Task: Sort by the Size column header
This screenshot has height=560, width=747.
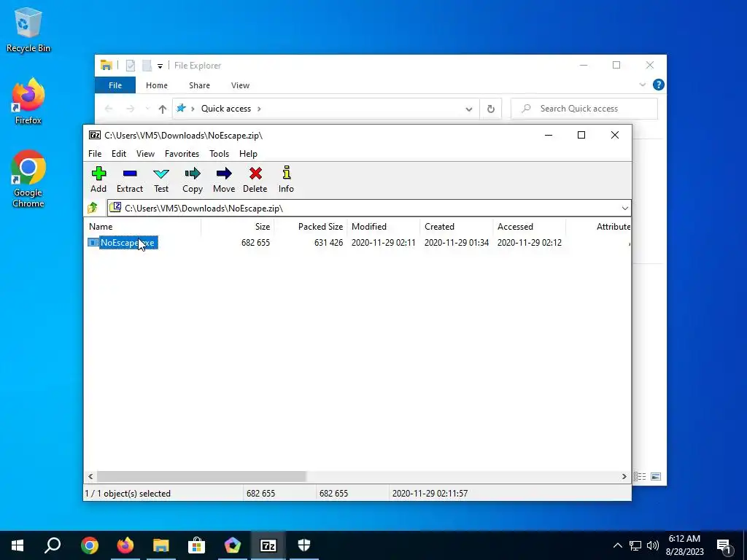Action: 237,227
